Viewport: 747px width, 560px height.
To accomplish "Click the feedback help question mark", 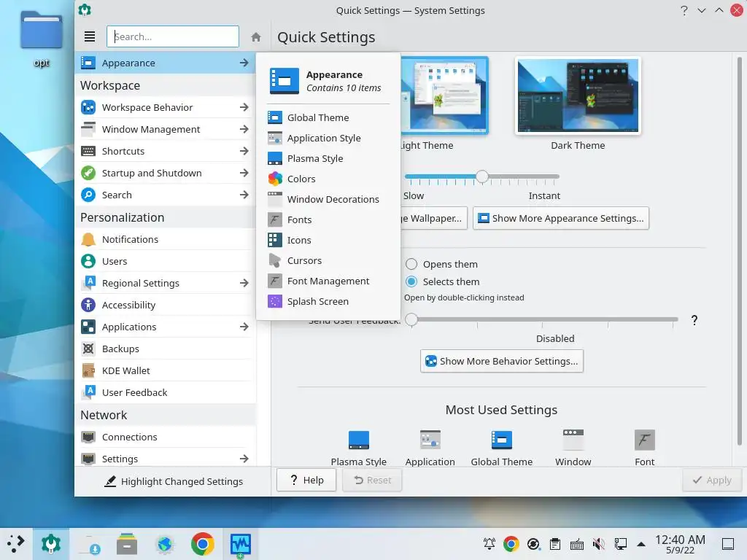I will pyautogui.click(x=694, y=320).
